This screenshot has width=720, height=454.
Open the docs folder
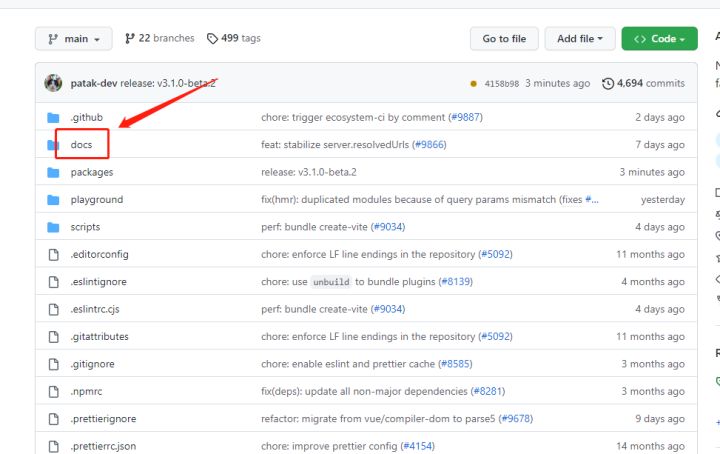[81, 145]
